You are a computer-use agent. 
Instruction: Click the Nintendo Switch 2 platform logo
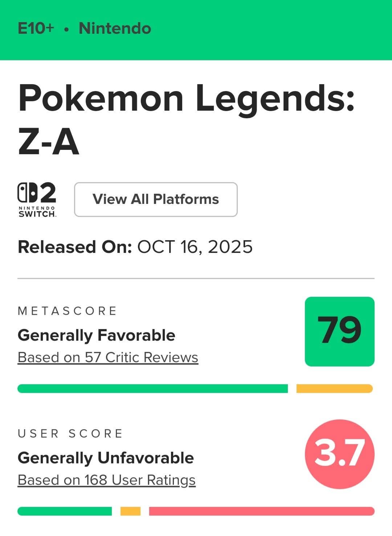37,199
